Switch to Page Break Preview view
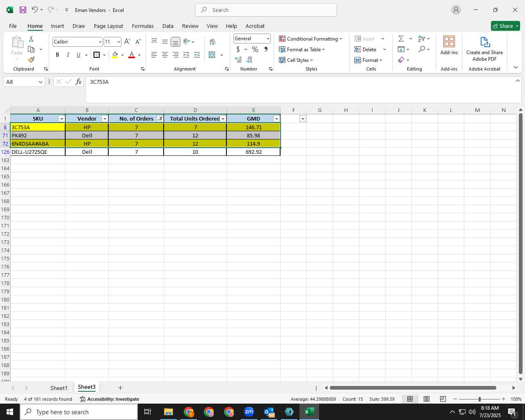The image size is (525, 420). (443, 399)
